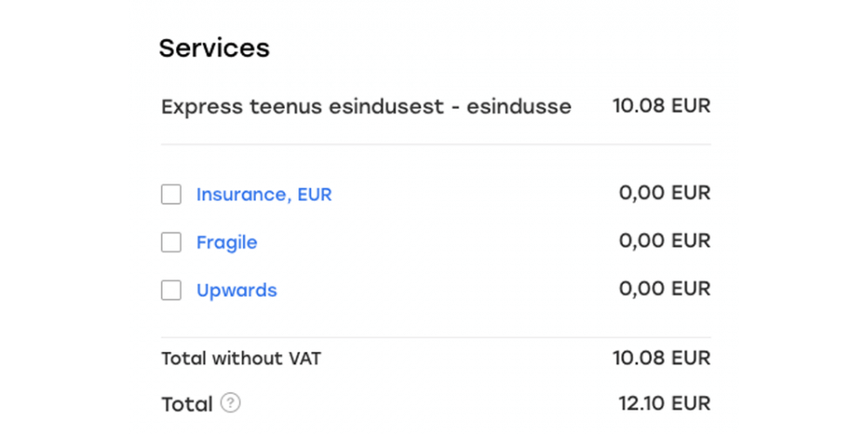
Task: Check the Upwards option box
Action: [x=171, y=290]
